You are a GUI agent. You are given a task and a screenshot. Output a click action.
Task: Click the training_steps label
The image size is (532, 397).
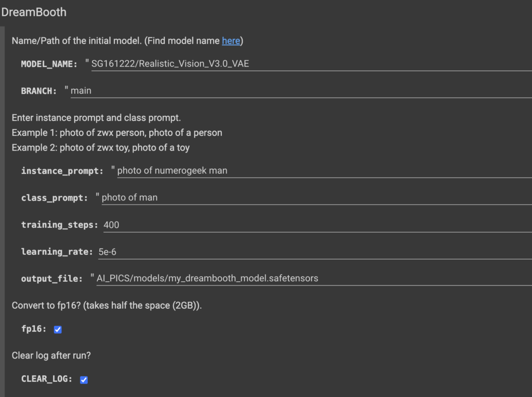click(x=59, y=225)
